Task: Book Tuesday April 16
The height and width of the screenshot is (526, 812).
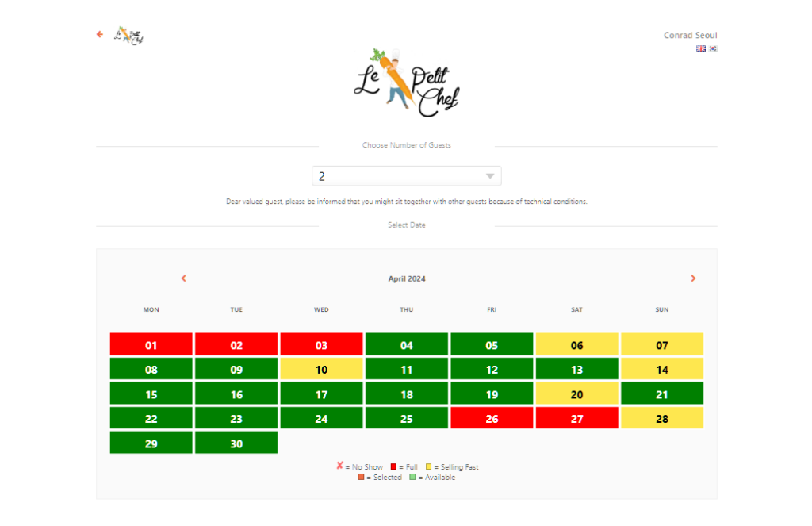Action: (x=236, y=394)
